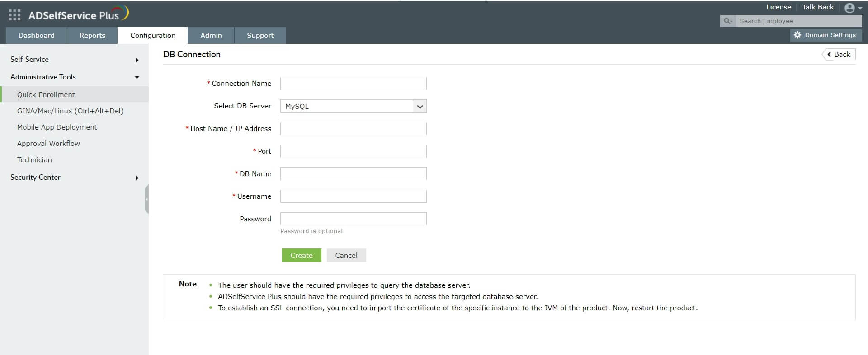
Task: Click the search magnifier icon
Action: [727, 21]
